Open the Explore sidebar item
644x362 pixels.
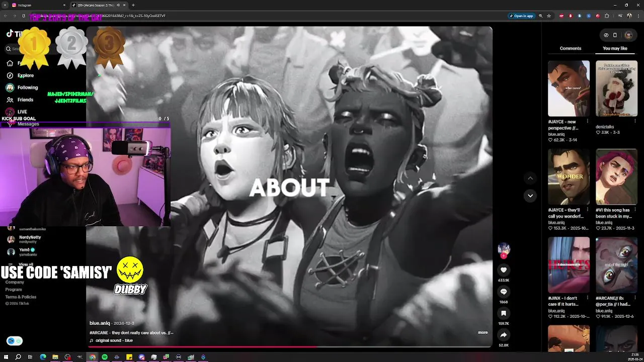coord(20,75)
